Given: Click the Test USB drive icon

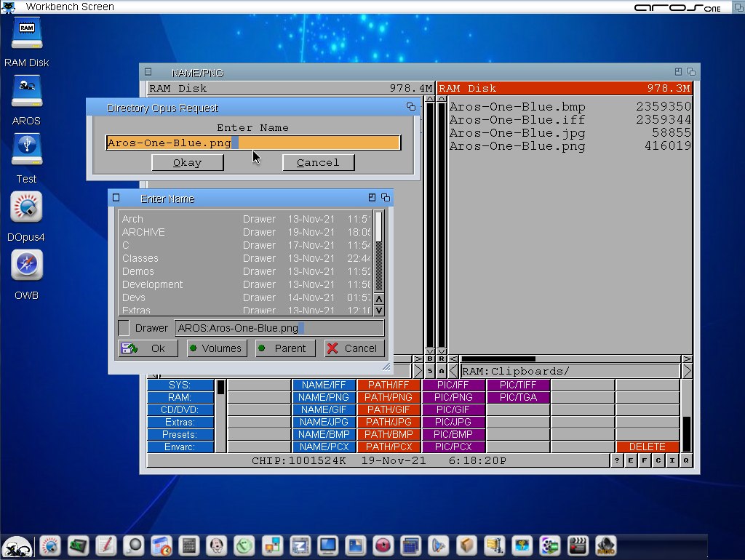Looking at the screenshot, I should 27,149.
